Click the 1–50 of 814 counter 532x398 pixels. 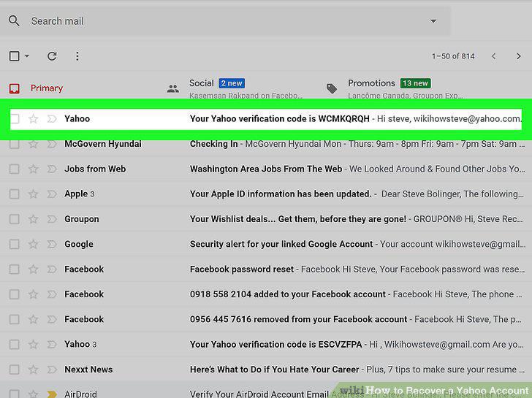pyautogui.click(x=453, y=56)
